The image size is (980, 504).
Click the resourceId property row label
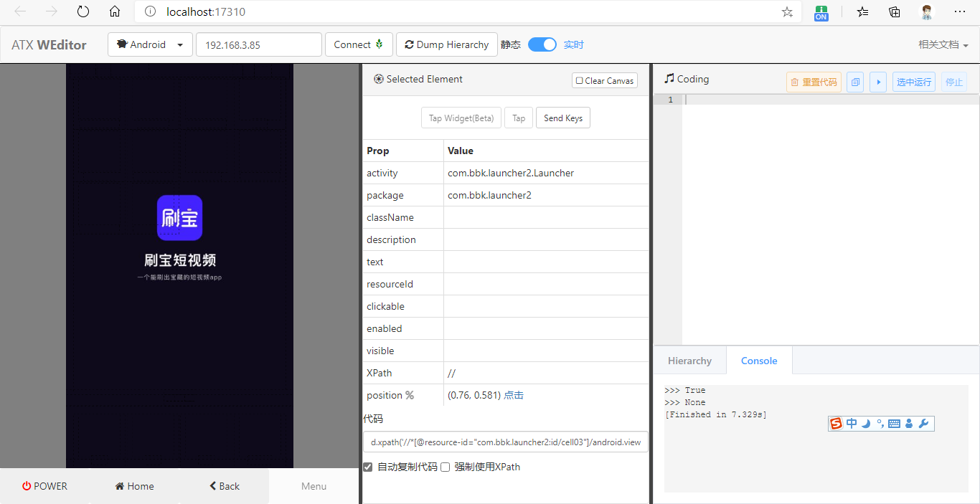pos(390,284)
